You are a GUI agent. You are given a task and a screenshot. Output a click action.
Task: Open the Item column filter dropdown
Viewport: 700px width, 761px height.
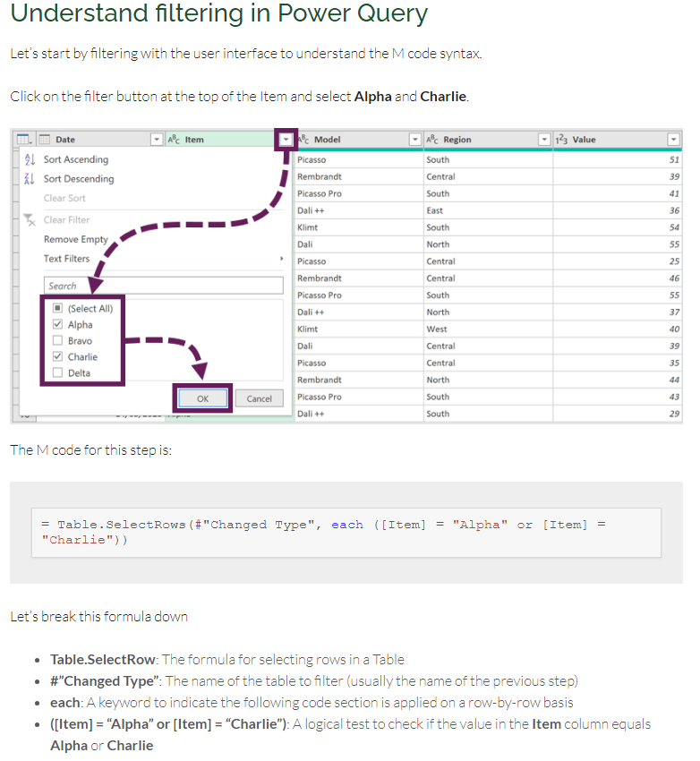pos(286,140)
